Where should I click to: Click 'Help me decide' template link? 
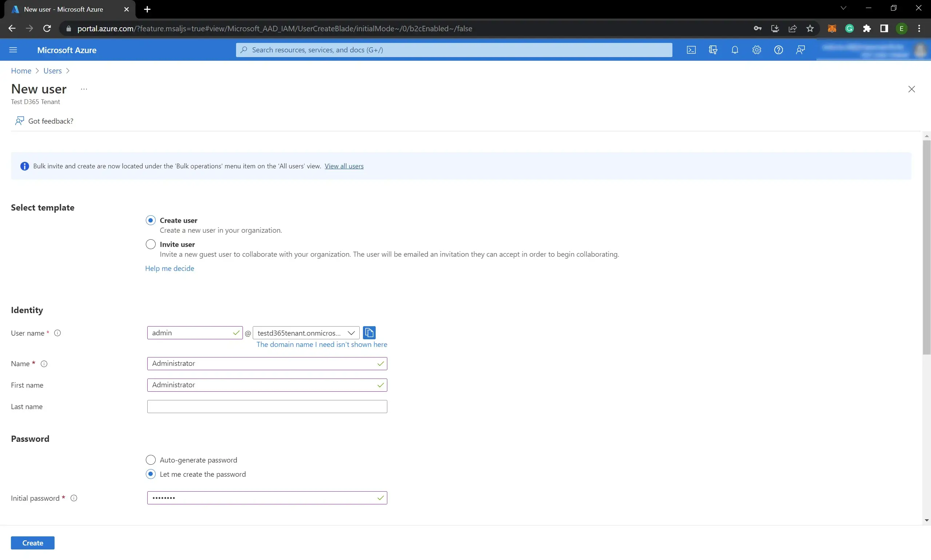coord(169,268)
